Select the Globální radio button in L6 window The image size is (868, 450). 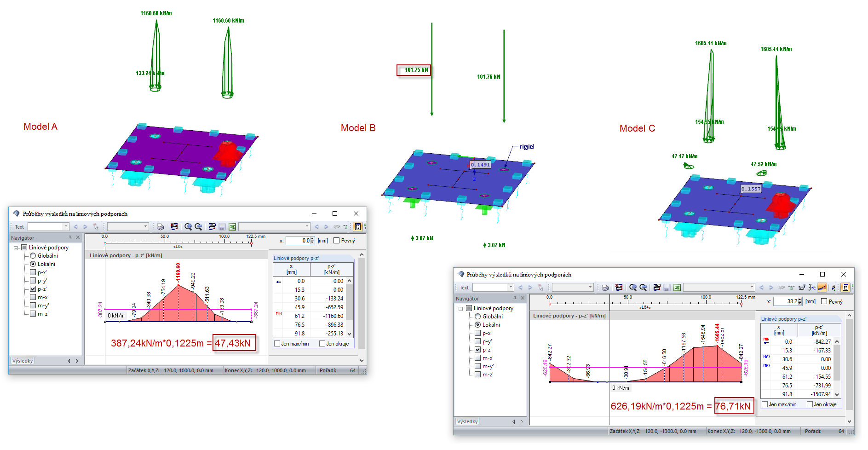[33, 256]
